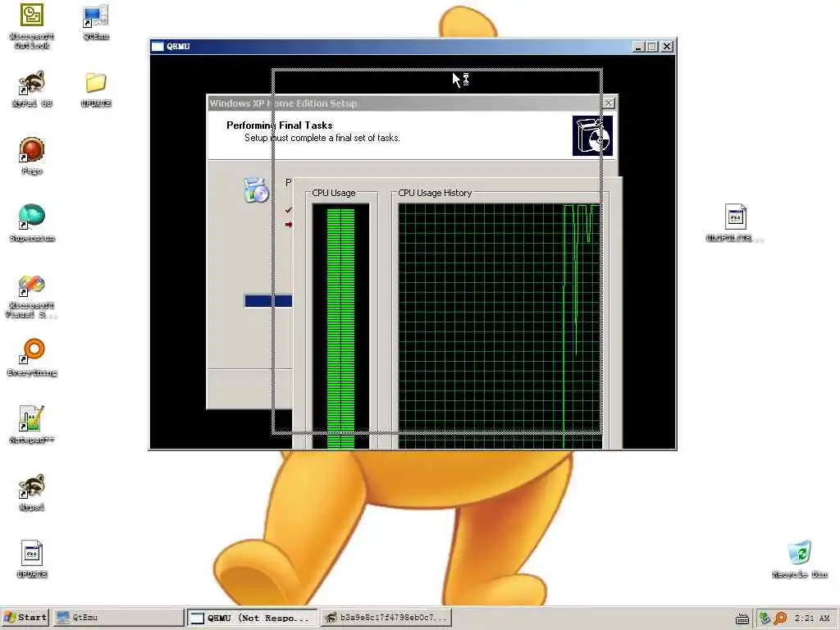Maximize the QEMU window
The image size is (840, 630).
(652, 47)
